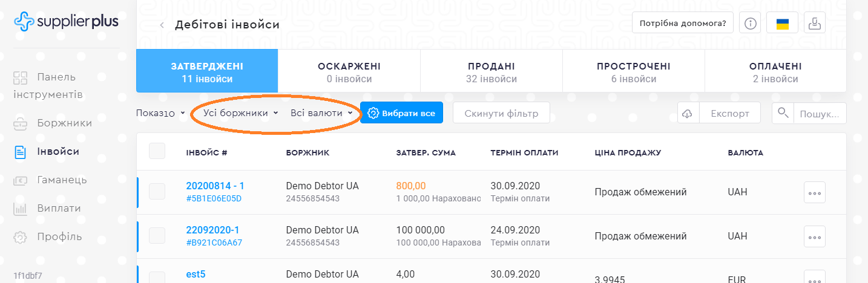Switch to the Прострочені tab

tap(633, 72)
